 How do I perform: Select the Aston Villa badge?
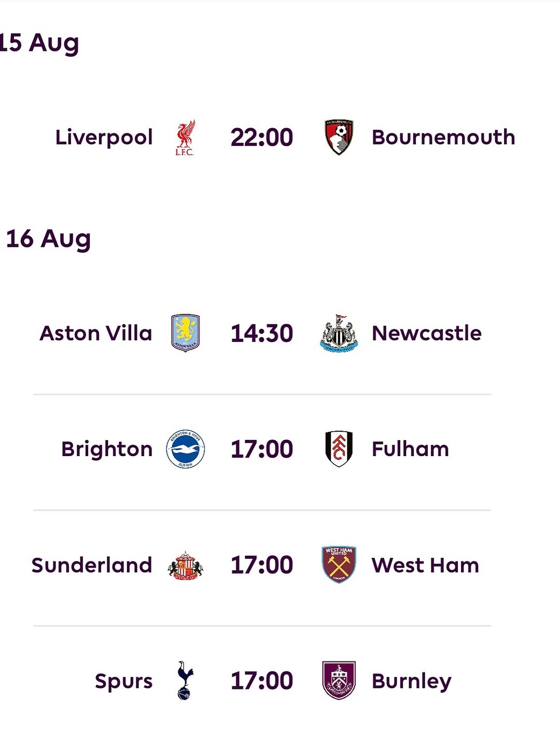(185, 333)
